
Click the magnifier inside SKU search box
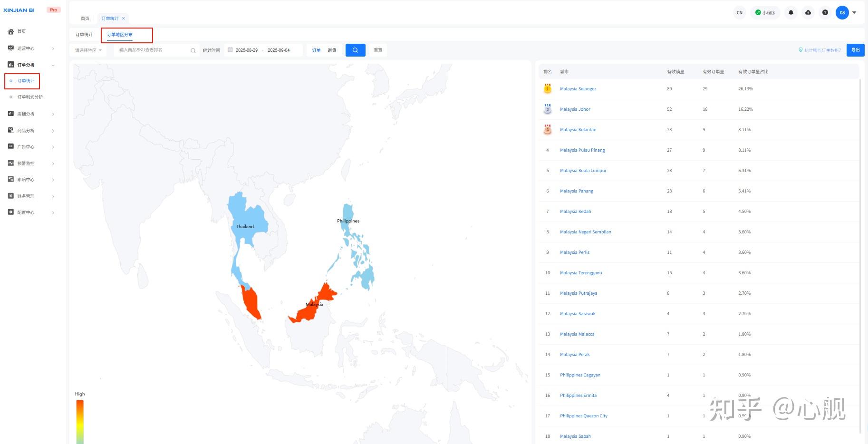(x=193, y=50)
